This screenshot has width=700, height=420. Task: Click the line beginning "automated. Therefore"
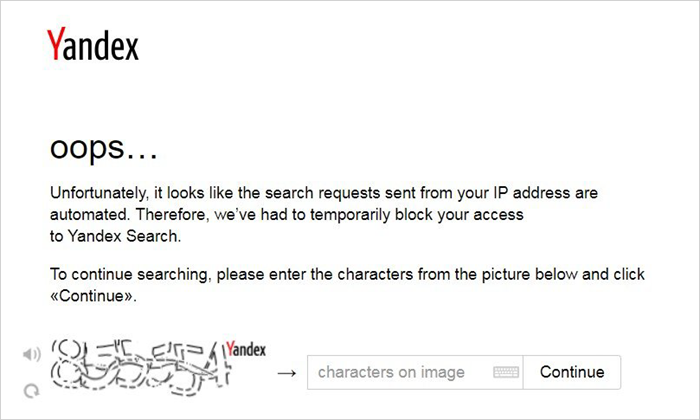tap(287, 215)
